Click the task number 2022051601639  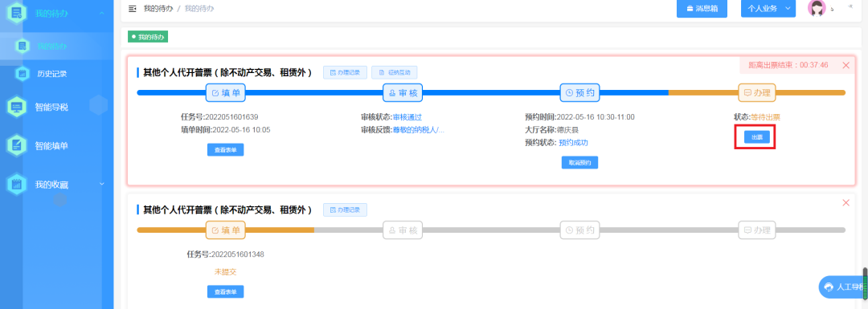tap(231, 117)
